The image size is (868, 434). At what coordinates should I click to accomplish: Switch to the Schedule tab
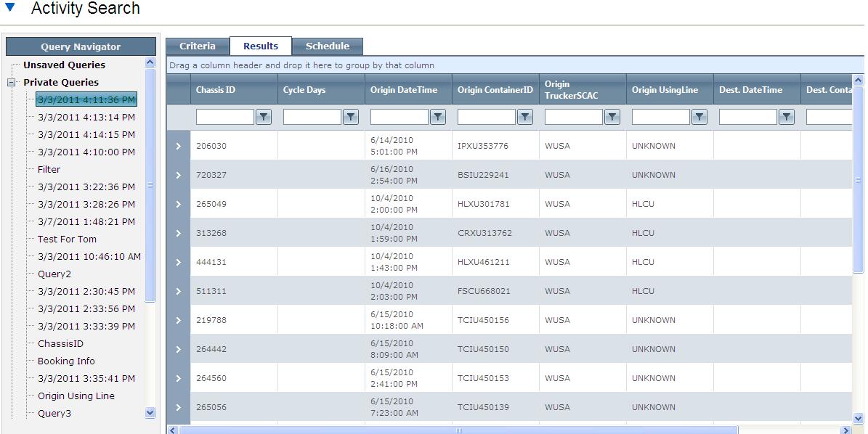pos(328,46)
